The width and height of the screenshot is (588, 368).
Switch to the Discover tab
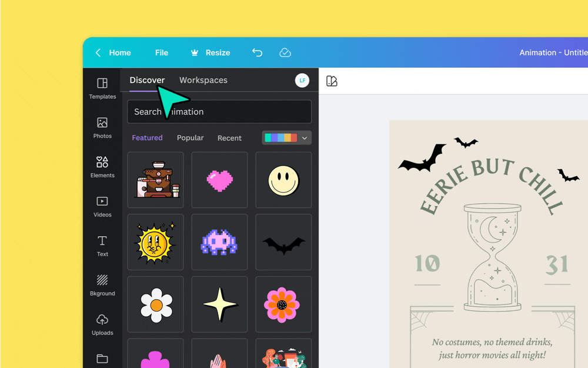[x=147, y=80]
